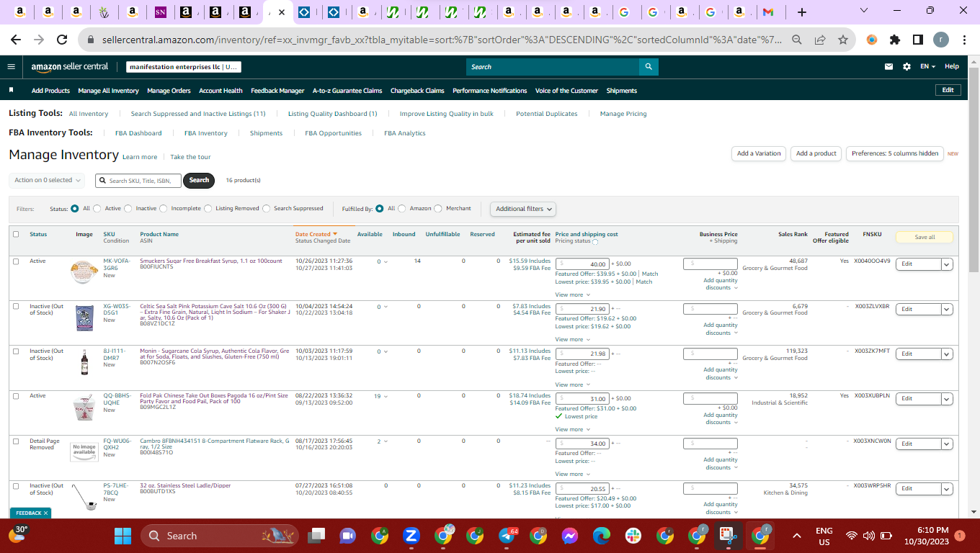The image size is (980, 553).
Task: Open Edit dropdown arrow for Fold Pak row
Action: (x=947, y=399)
